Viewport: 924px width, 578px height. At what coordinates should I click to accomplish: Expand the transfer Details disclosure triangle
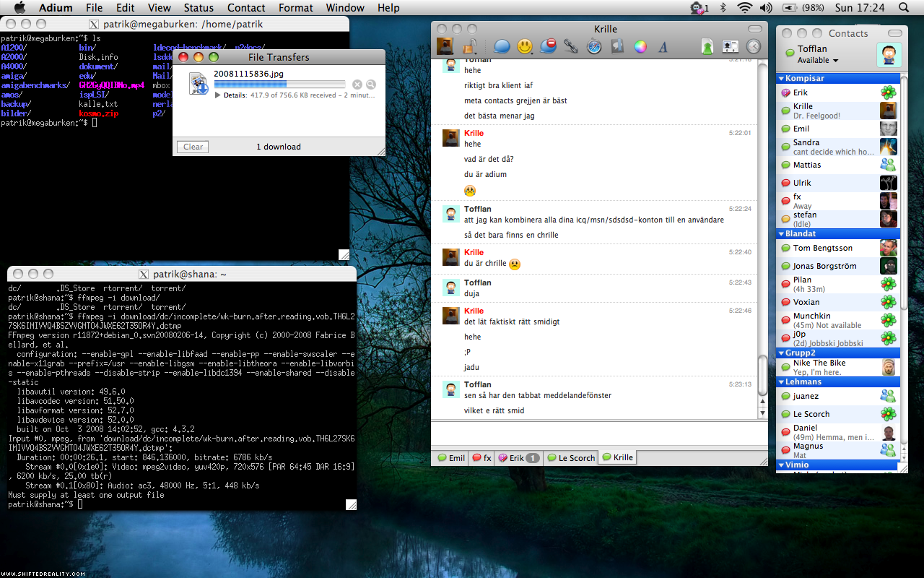click(x=218, y=95)
